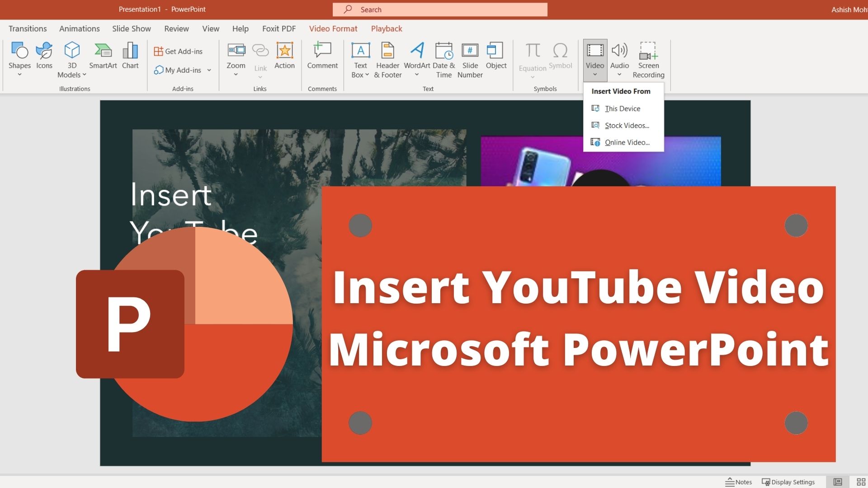Select the Playback ribbon tab

387,28
